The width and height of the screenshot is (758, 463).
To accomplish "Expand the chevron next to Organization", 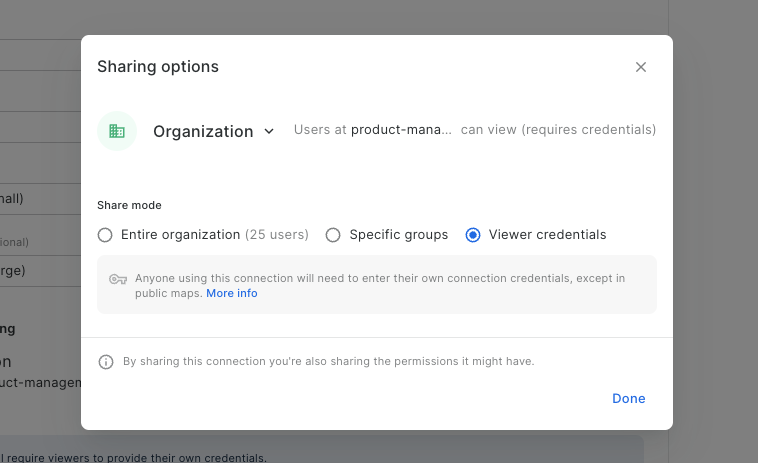I will pyautogui.click(x=269, y=131).
